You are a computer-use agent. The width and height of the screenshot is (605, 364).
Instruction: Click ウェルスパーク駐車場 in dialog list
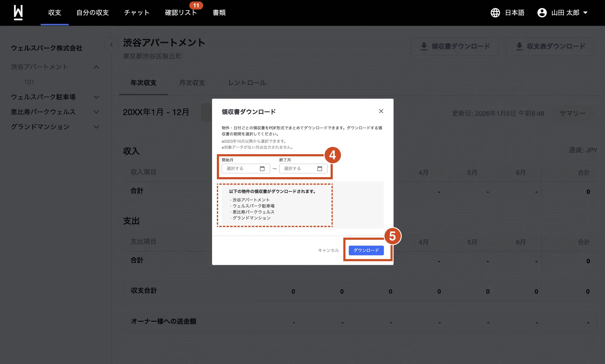[x=253, y=206]
